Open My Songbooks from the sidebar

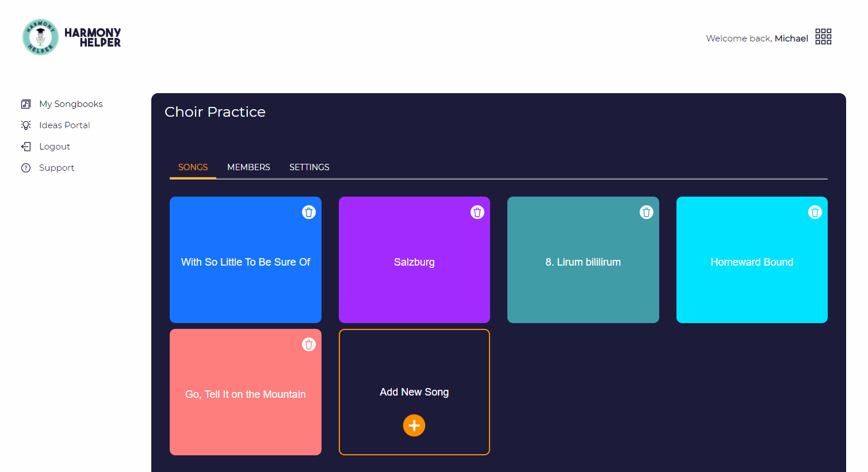[x=71, y=103]
